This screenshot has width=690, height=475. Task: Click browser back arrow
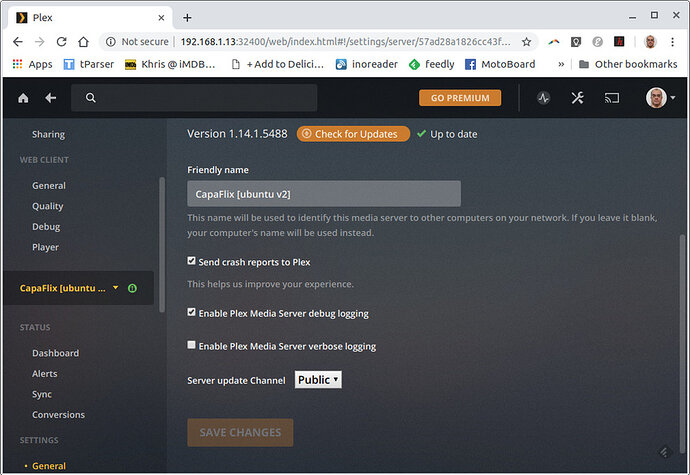tap(18, 42)
